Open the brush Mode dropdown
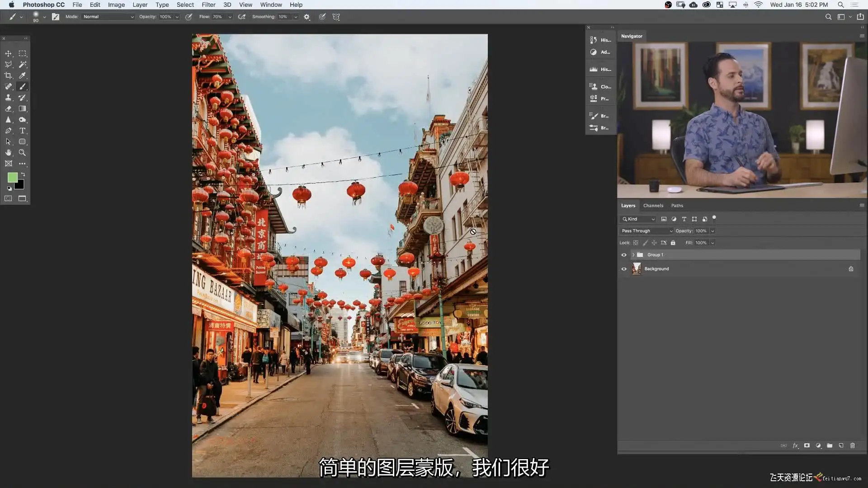Viewport: 868px width, 488px height. click(108, 17)
